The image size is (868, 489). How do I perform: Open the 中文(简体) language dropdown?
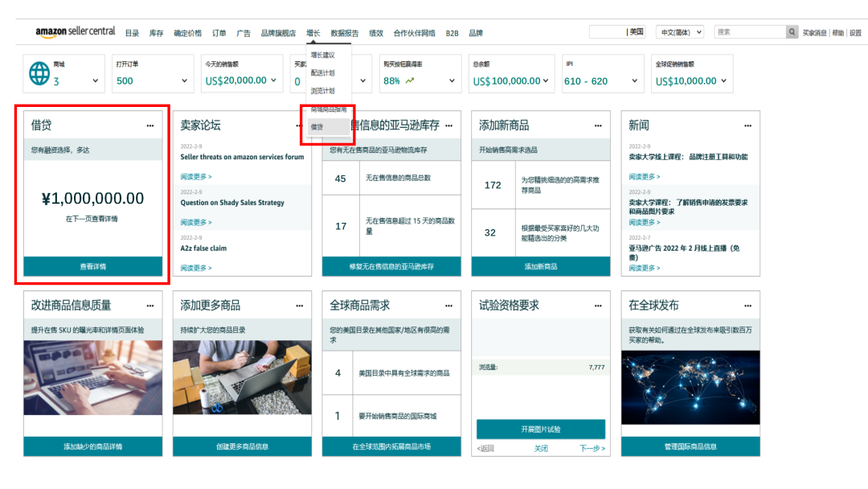[x=679, y=31]
